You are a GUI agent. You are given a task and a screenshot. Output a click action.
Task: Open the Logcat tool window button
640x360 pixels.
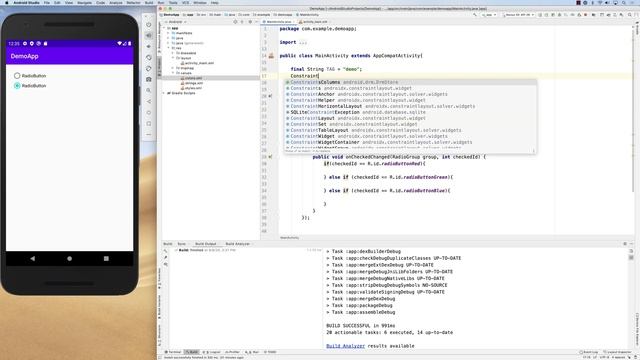(x=211, y=352)
